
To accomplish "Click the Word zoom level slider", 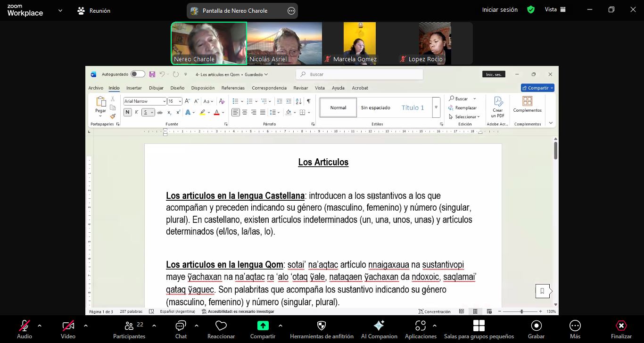I will [521, 311].
